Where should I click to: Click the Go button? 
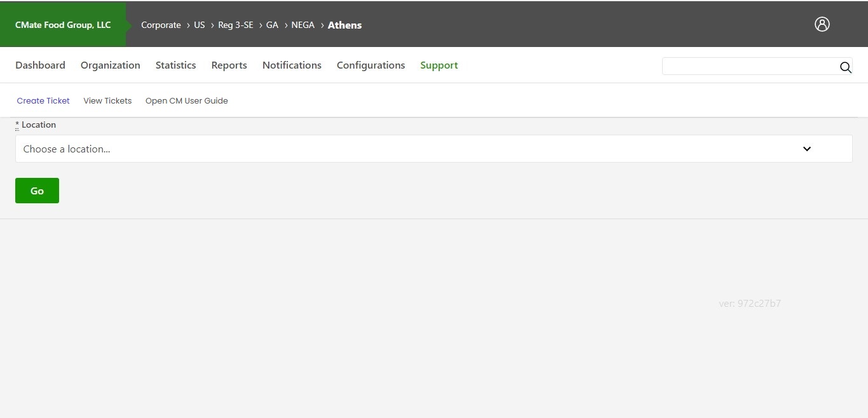pyautogui.click(x=36, y=190)
